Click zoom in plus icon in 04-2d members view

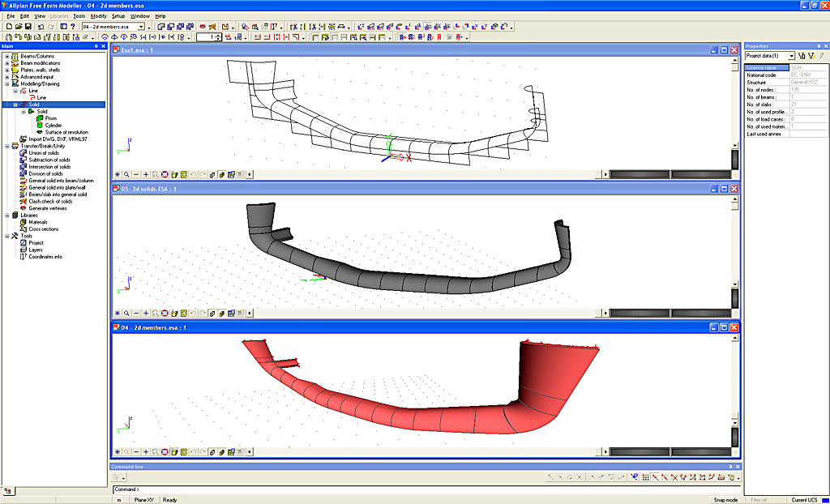coord(146,451)
